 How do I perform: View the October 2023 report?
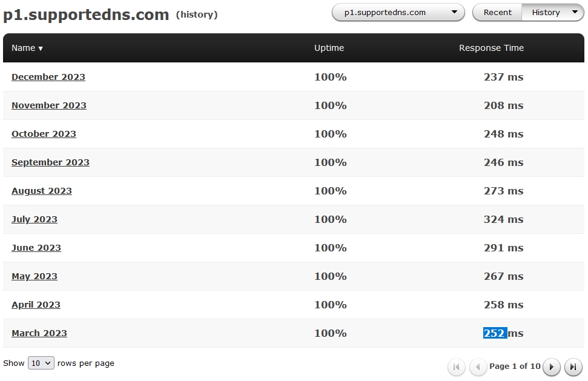pyautogui.click(x=44, y=134)
